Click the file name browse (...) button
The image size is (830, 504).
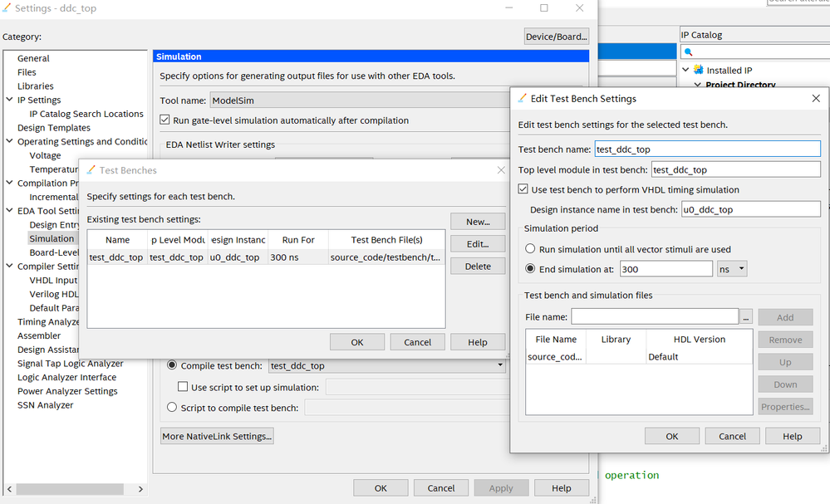746,317
